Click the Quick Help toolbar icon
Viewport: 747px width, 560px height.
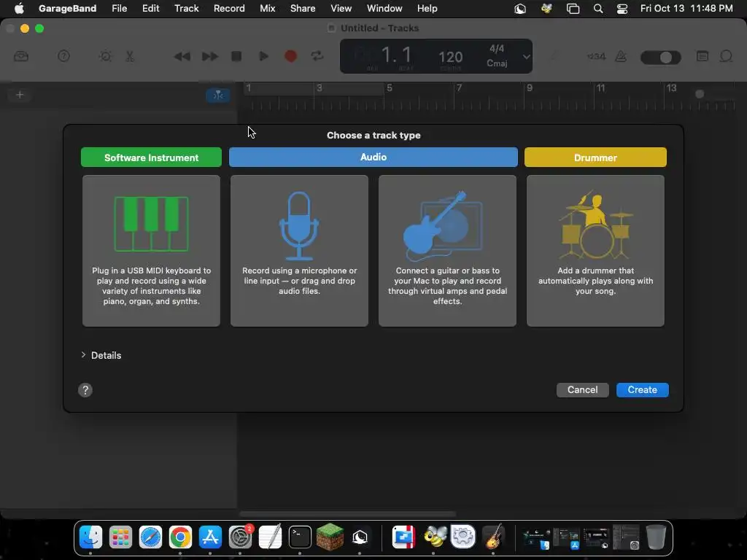click(x=63, y=56)
